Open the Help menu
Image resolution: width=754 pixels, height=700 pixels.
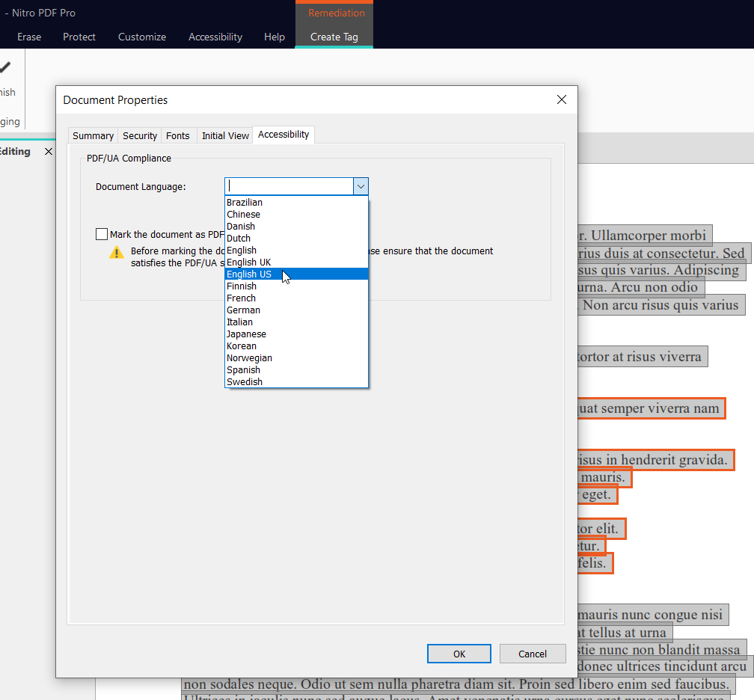(x=274, y=37)
